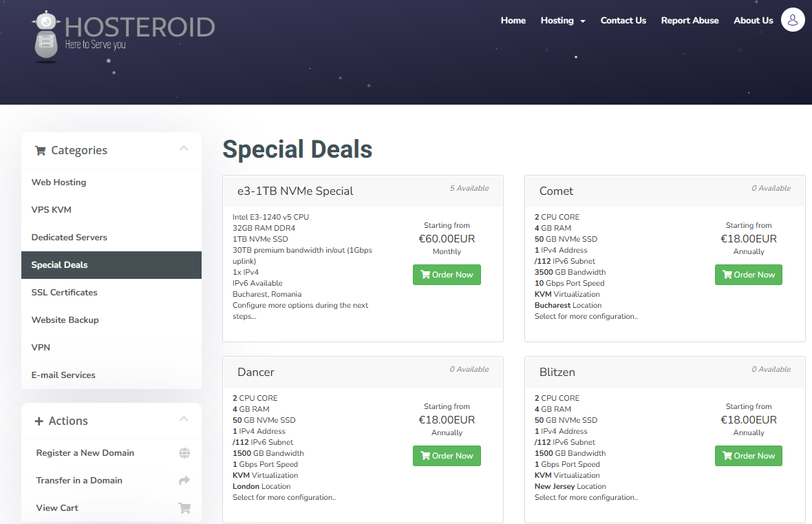Go to Home page

click(x=513, y=20)
